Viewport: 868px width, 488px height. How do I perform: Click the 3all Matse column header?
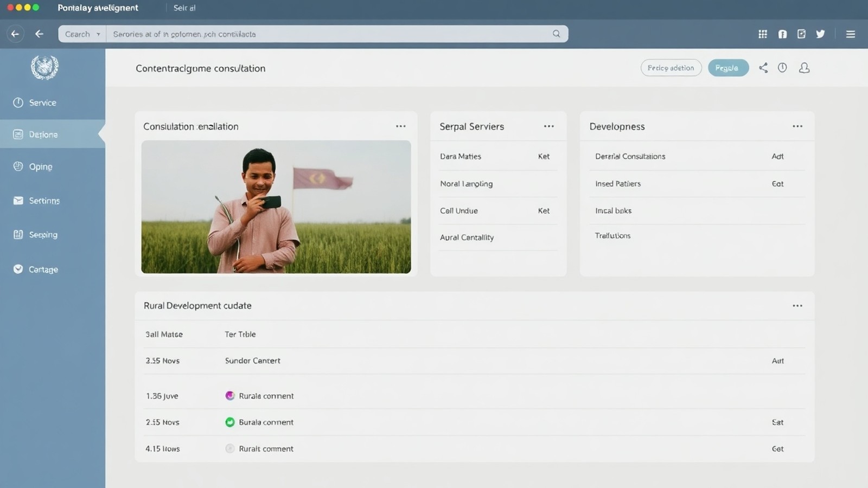coord(164,334)
